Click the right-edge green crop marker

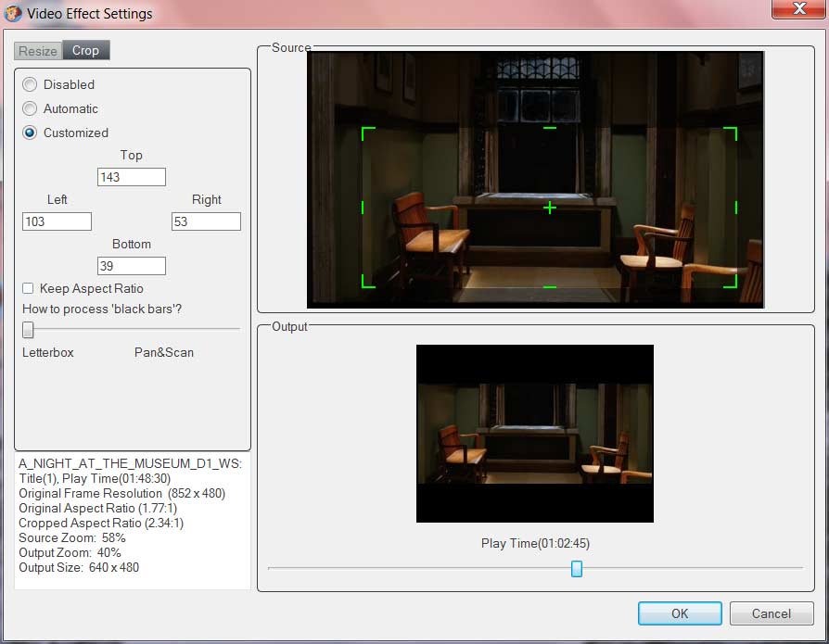point(736,208)
